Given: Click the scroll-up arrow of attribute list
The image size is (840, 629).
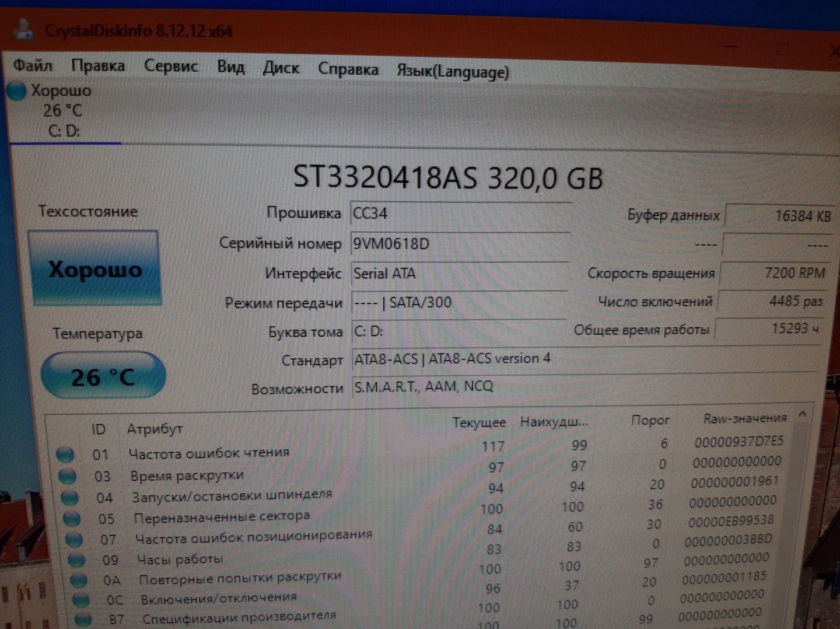Looking at the screenshot, I should 802,414.
